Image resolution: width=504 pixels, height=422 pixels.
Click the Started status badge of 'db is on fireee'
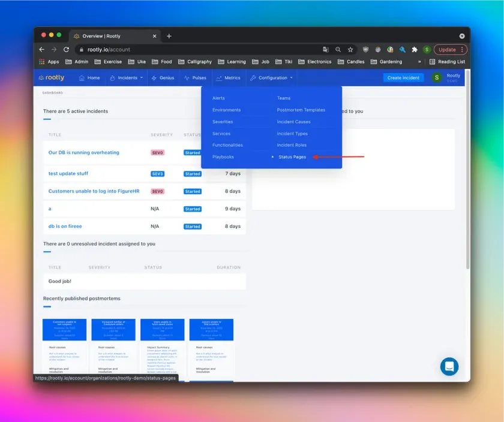pos(193,227)
